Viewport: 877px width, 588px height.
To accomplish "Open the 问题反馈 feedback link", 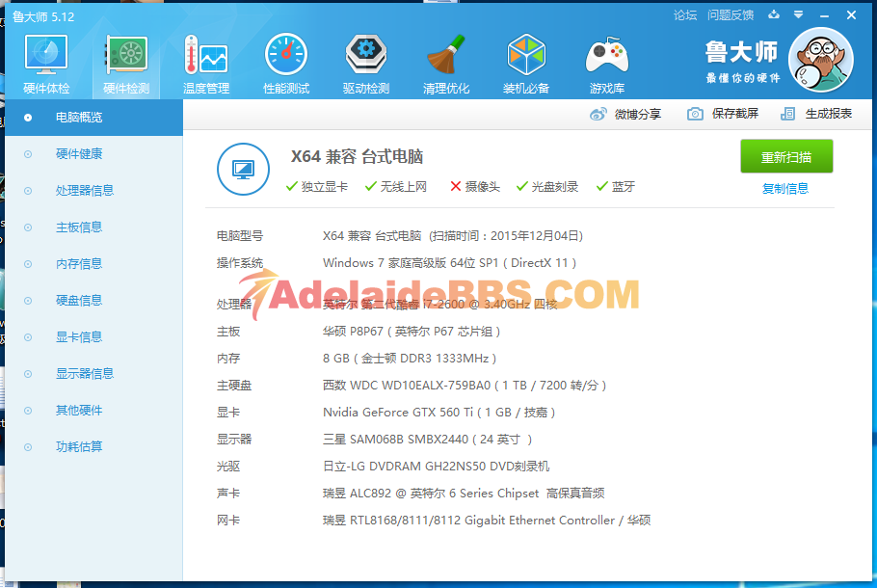I will pyautogui.click(x=731, y=15).
